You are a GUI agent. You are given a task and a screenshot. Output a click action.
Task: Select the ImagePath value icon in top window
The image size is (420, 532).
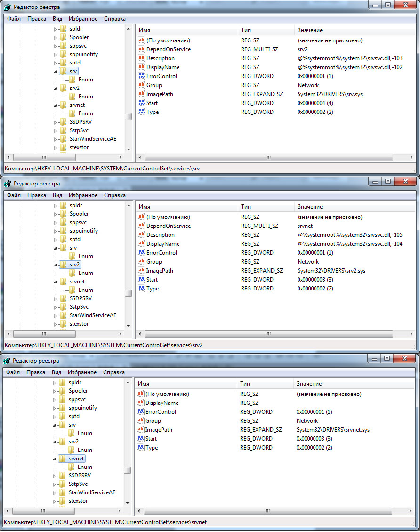[141, 94]
